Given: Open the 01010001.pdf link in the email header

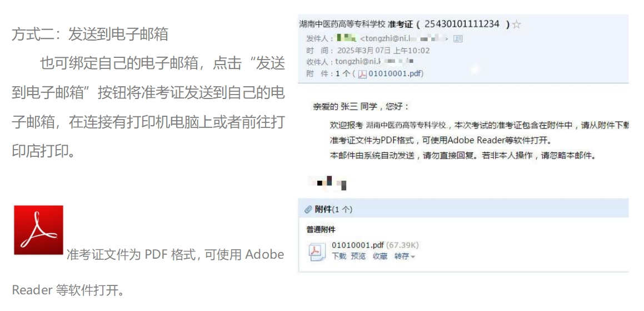Looking at the screenshot, I should (394, 73).
